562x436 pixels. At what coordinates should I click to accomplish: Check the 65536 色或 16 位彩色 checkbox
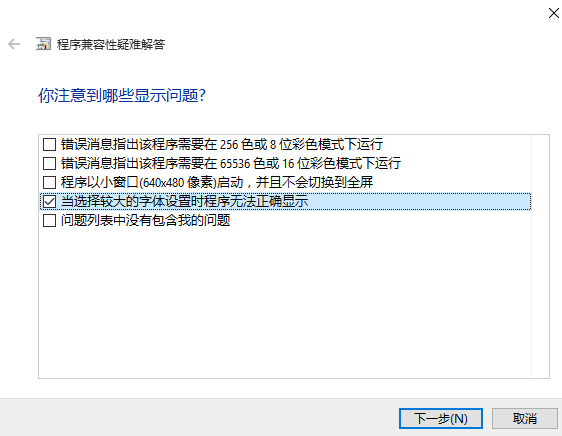tap(49, 164)
